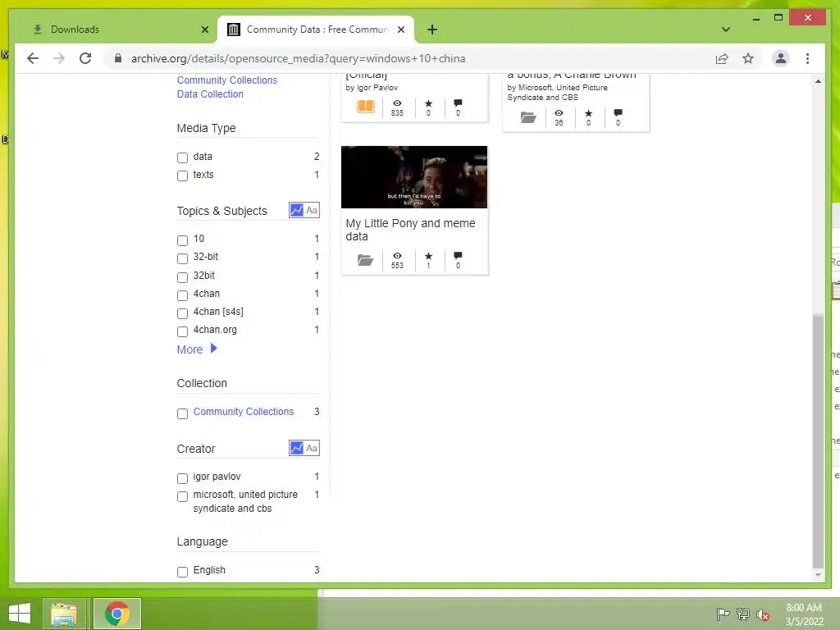Open a new browser tab

[432, 30]
